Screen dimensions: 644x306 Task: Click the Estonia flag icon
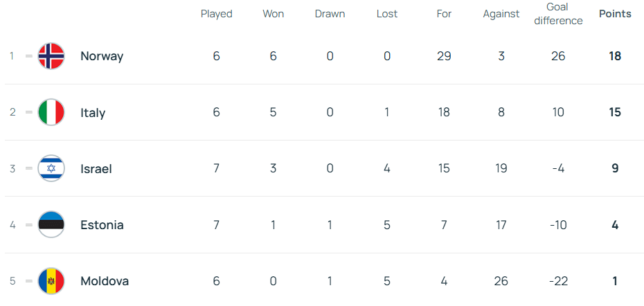coord(51,224)
